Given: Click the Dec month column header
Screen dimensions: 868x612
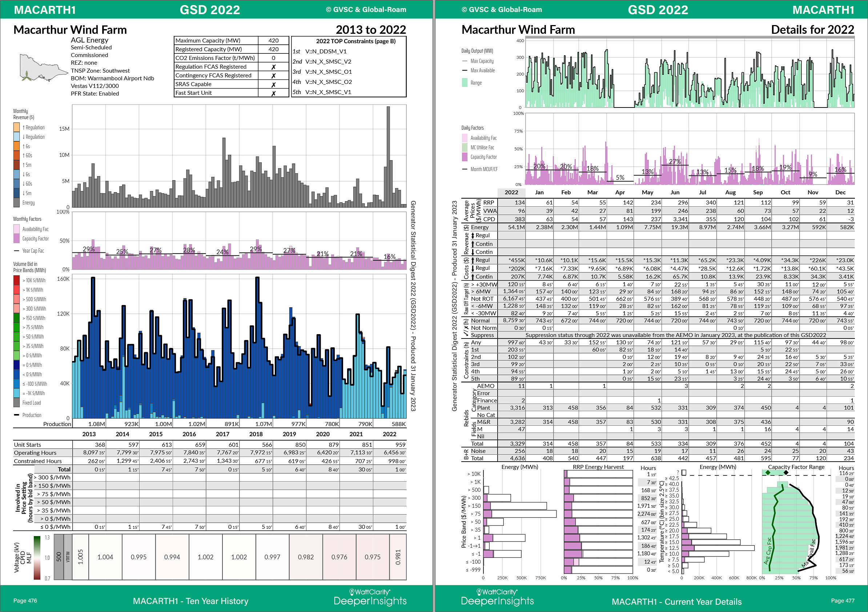Looking at the screenshot, I should tap(840, 192).
